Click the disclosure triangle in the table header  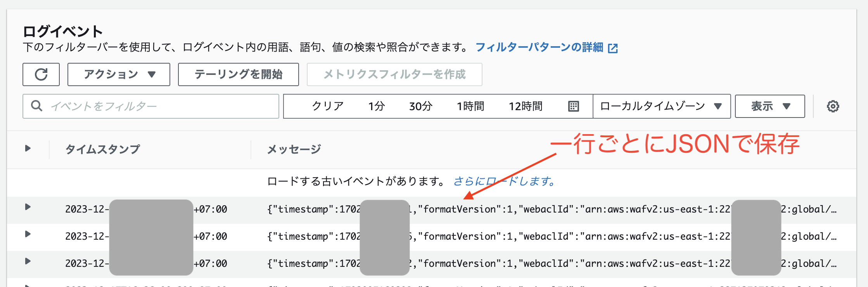(x=28, y=147)
